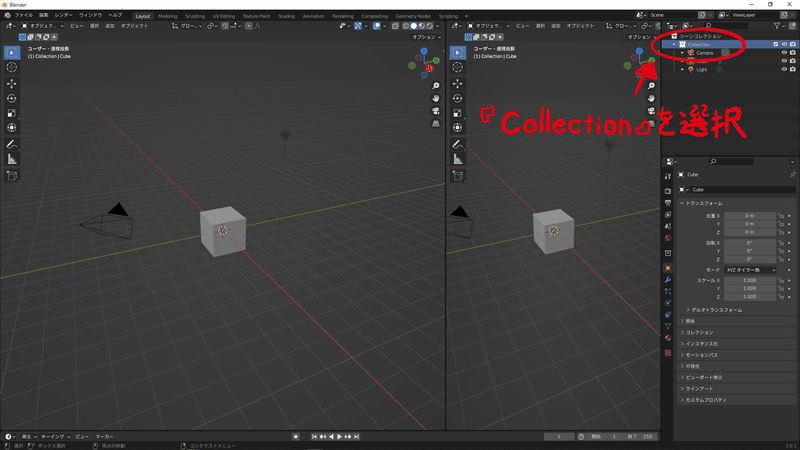Select the Cursor tool in left viewport
This screenshot has height=450, width=800.
point(12,67)
